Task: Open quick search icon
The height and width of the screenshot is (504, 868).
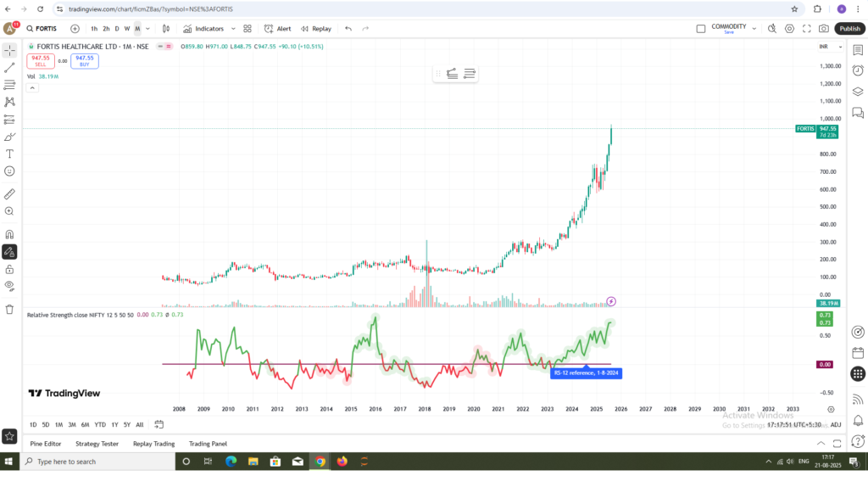Action: coord(772,29)
